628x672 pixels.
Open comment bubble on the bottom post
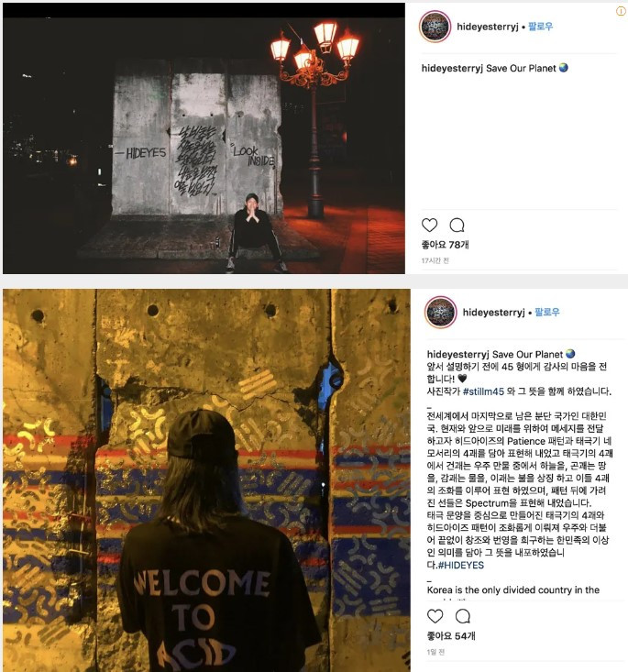(463, 616)
